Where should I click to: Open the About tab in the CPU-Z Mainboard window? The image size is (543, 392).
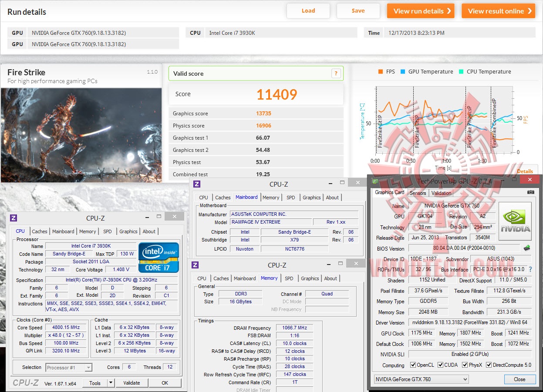[332, 198]
